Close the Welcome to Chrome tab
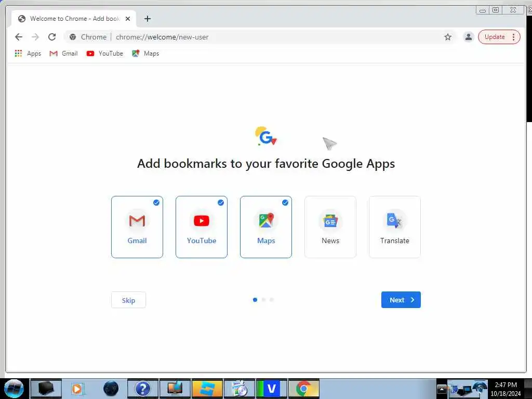The image size is (532, 399). (128, 19)
